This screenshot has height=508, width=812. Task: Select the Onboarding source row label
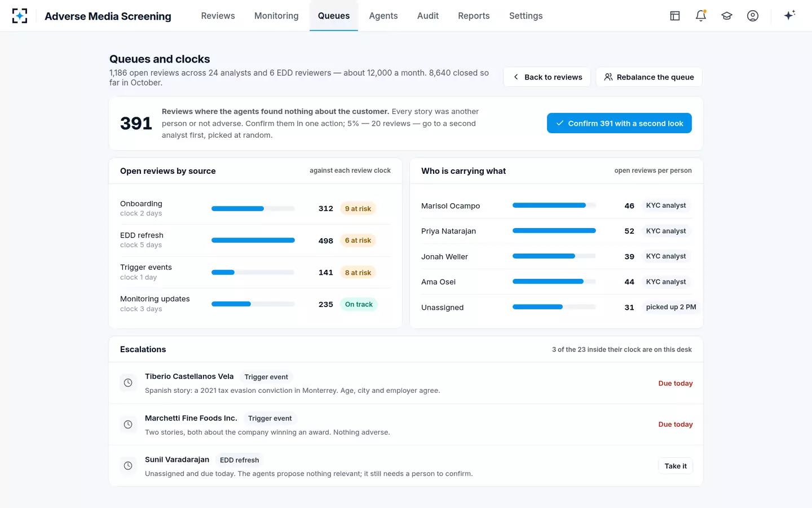141,204
